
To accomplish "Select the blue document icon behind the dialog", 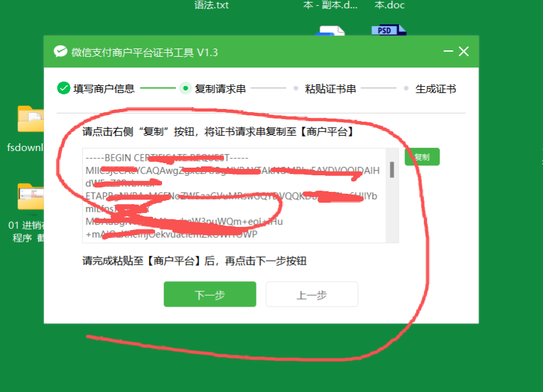I will coord(332,30).
